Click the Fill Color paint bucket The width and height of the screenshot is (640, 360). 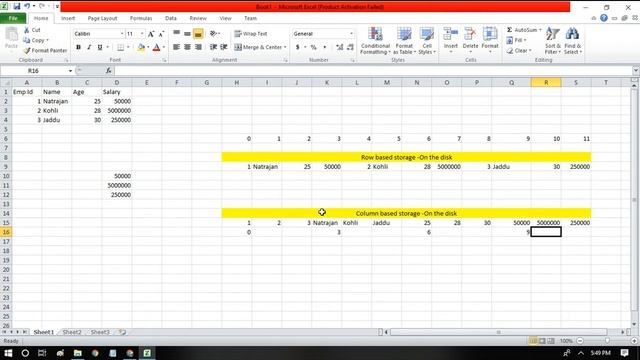click(x=141, y=47)
